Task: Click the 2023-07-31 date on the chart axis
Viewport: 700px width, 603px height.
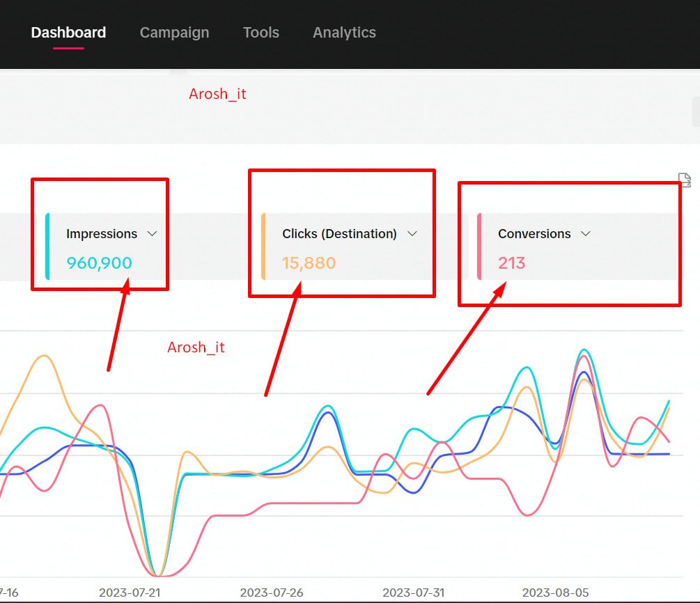Action: [413, 593]
